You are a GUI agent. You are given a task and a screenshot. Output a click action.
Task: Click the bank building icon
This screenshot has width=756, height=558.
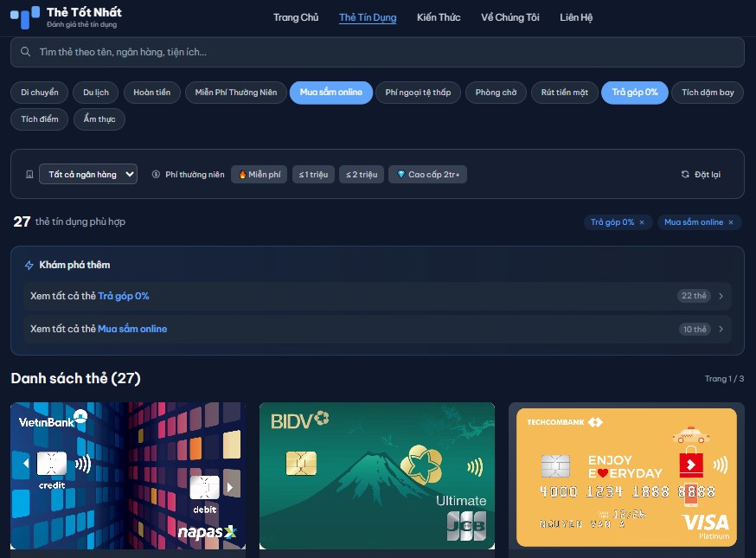coord(29,174)
